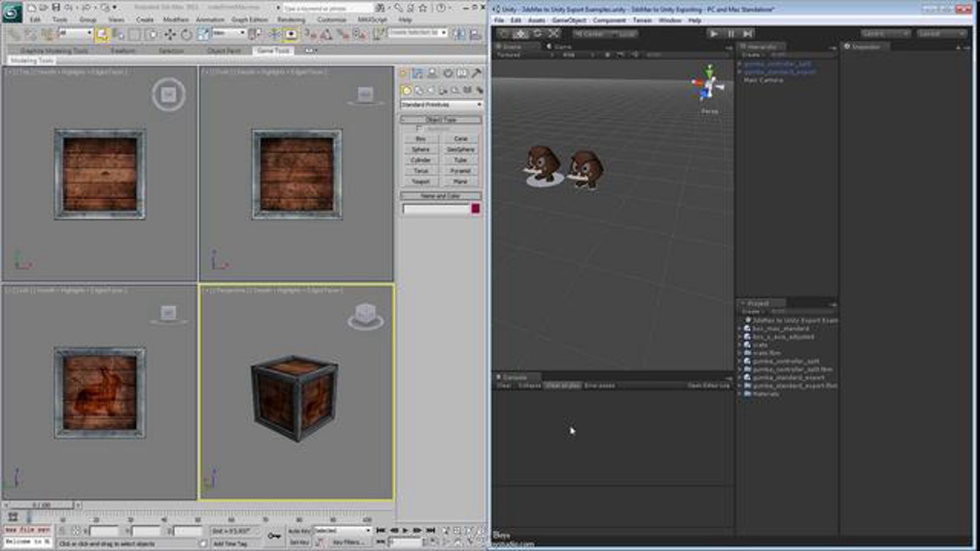Expand the Materials folder in Unity Project
The image size is (980, 551).
point(739,394)
